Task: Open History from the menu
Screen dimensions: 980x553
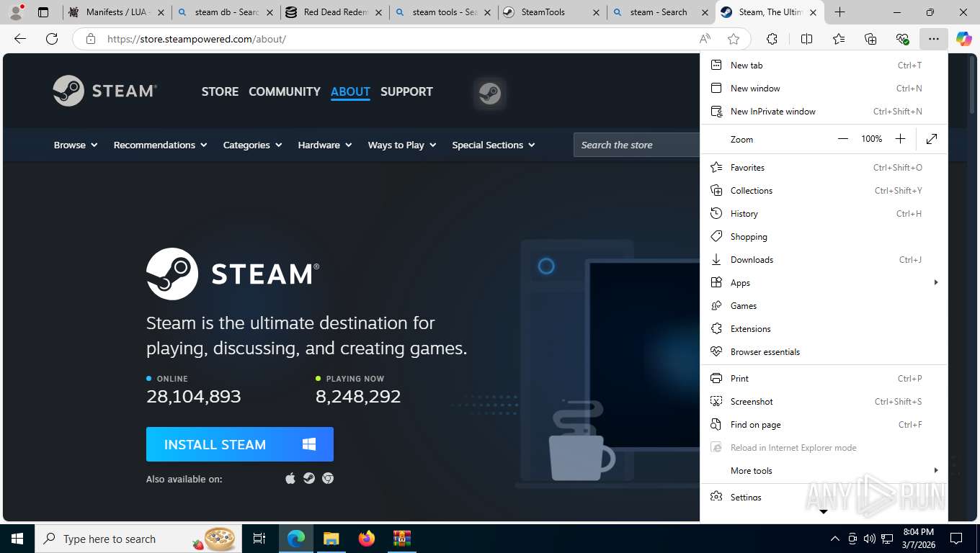Action: [x=824, y=213]
